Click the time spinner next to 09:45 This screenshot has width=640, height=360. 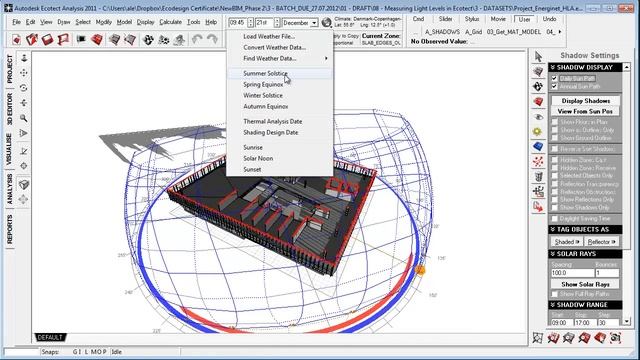[x=250, y=23]
